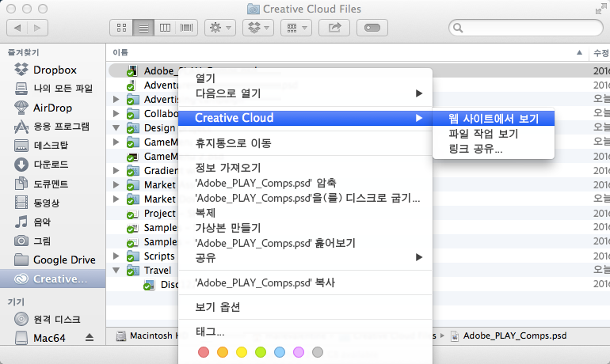Click the share toolbar button

coord(334,28)
